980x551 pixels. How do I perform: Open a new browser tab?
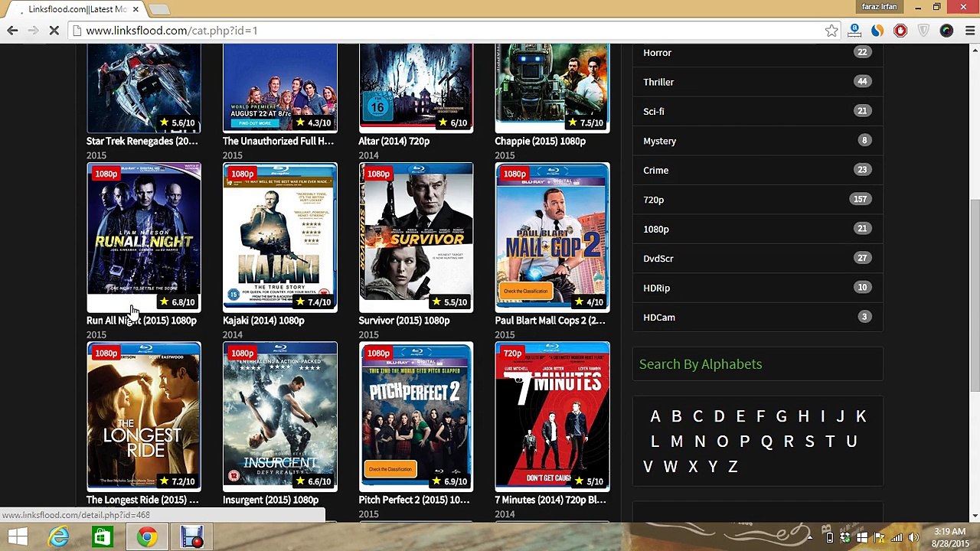point(159,10)
